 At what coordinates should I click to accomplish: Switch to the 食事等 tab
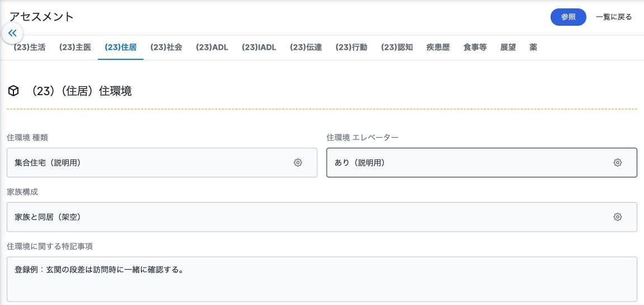(475, 47)
